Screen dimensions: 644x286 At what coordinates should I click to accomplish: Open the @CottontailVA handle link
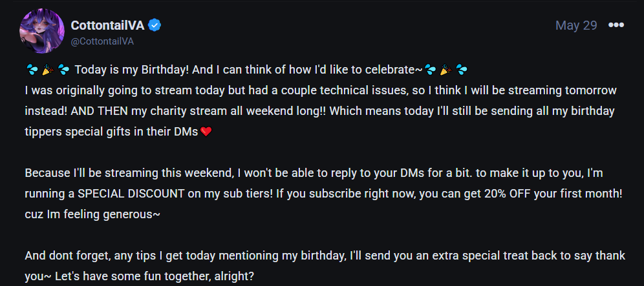coord(102,41)
